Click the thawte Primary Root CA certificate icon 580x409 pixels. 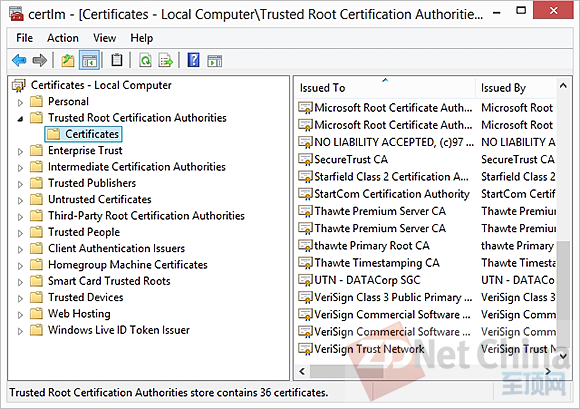[305, 246]
